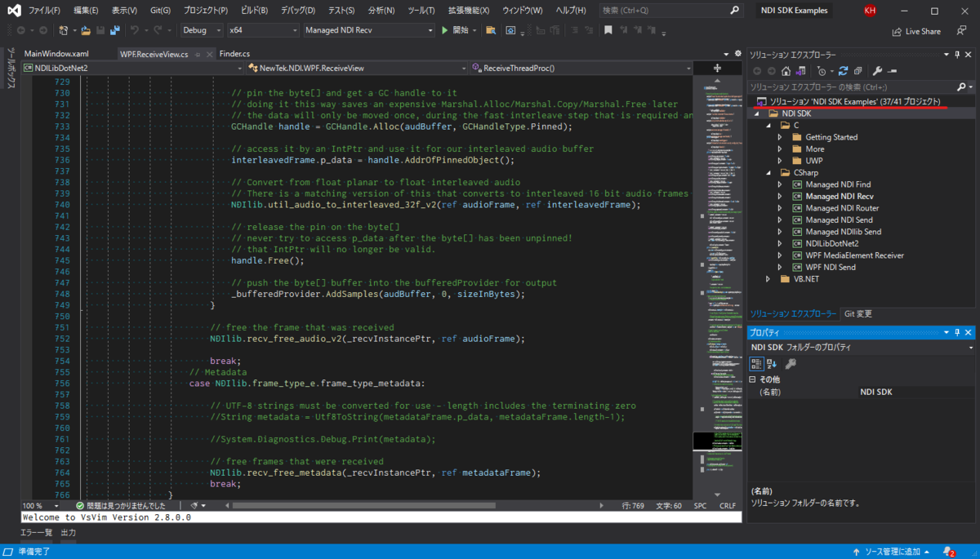Click the 開始 start button
The width and height of the screenshot is (980, 559).
pyautogui.click(x=460, y=30)
